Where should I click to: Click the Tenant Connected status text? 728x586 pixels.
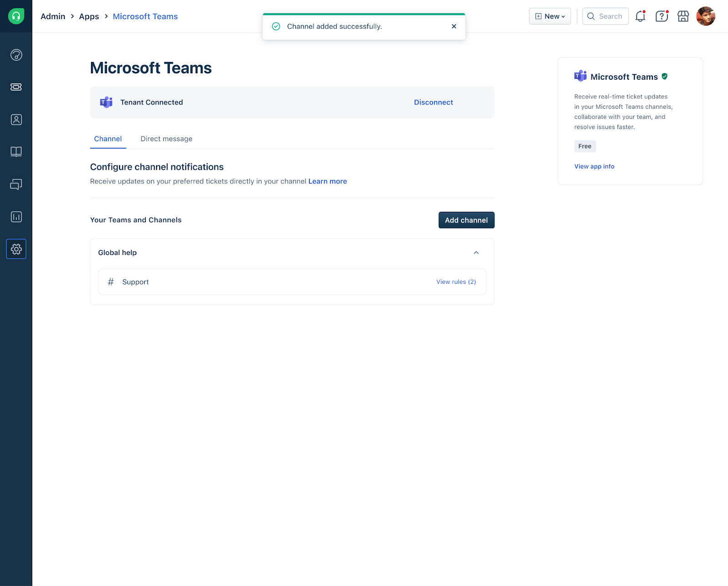[x=152, y=102]
